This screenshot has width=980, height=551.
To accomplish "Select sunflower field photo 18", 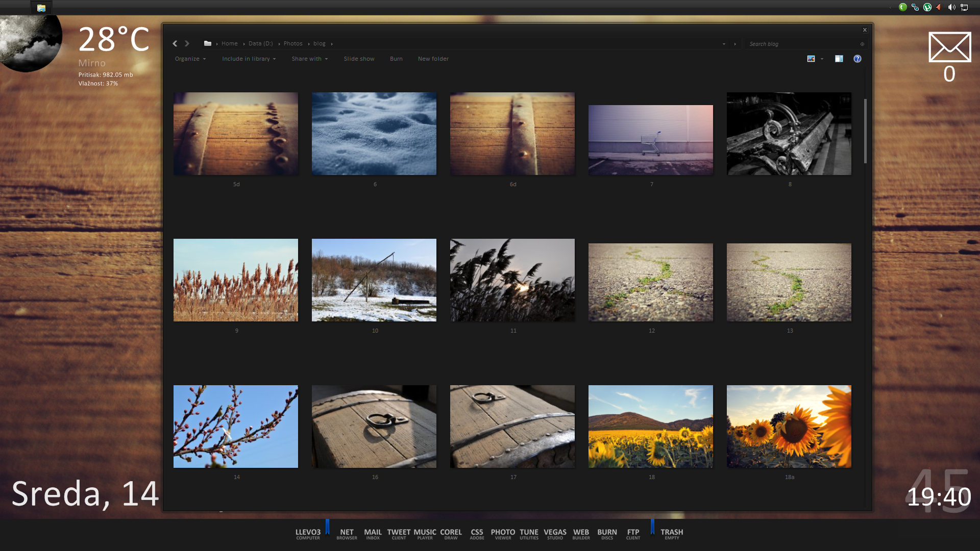I will point(651,427).
